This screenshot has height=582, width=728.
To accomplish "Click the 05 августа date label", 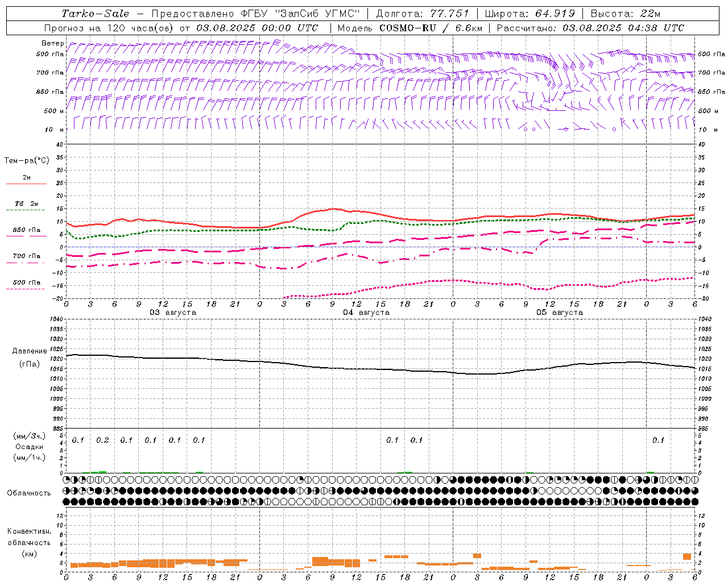I will point(560,312).
